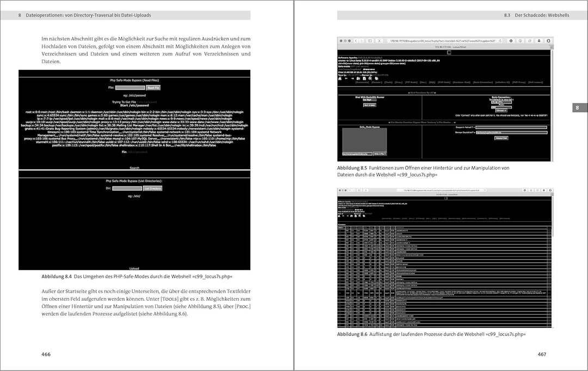The width and height of the screenshot is (588, 371).
Task: Click Connect button under Back-Connection in figure 8.5
Action: 501,111
